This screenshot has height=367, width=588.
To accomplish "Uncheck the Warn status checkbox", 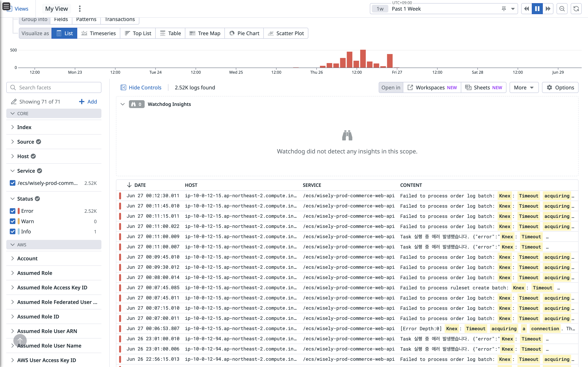I will click(x=13, y=221).
